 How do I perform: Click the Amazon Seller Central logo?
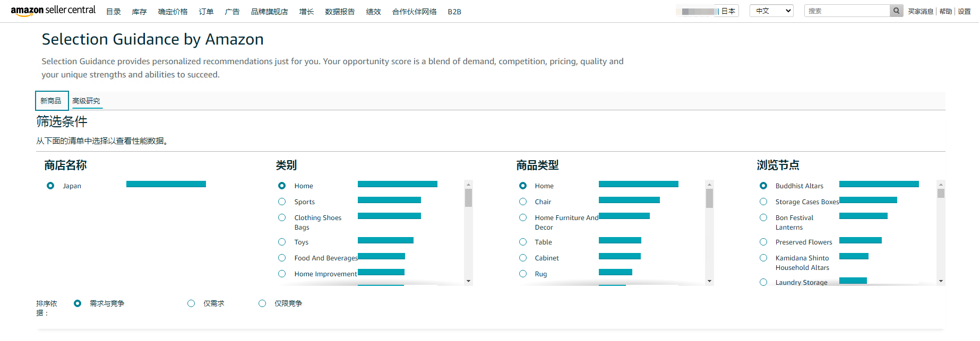[x=53, y=11]
